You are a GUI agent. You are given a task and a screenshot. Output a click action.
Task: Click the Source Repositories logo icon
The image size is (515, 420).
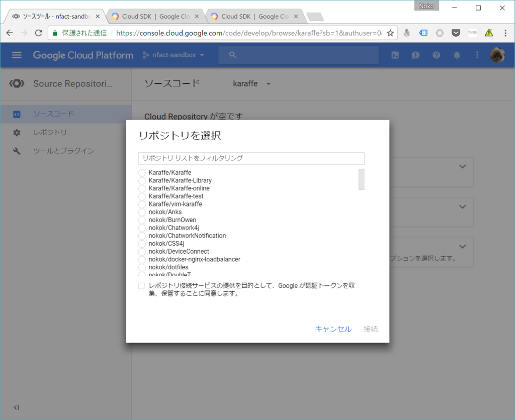(x=17, y=83)
